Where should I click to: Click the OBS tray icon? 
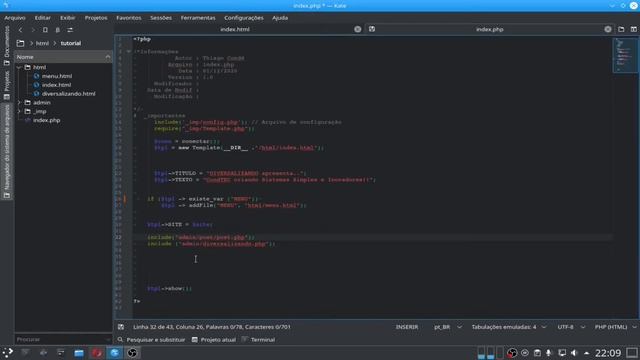tap(512, 353)
